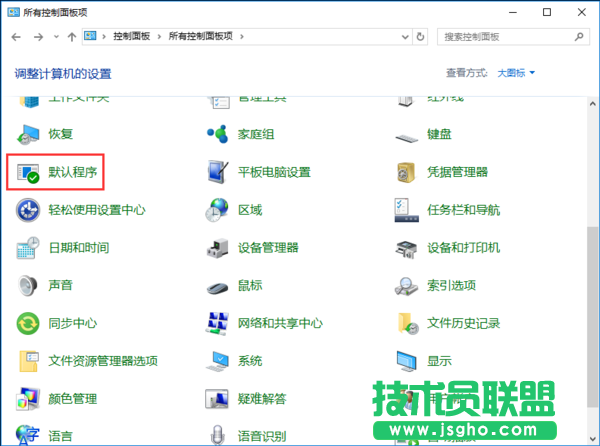The image size is (600, 446).
Task: Open the 网络和共享中心 network icon
Action: [x=217, y=324]
